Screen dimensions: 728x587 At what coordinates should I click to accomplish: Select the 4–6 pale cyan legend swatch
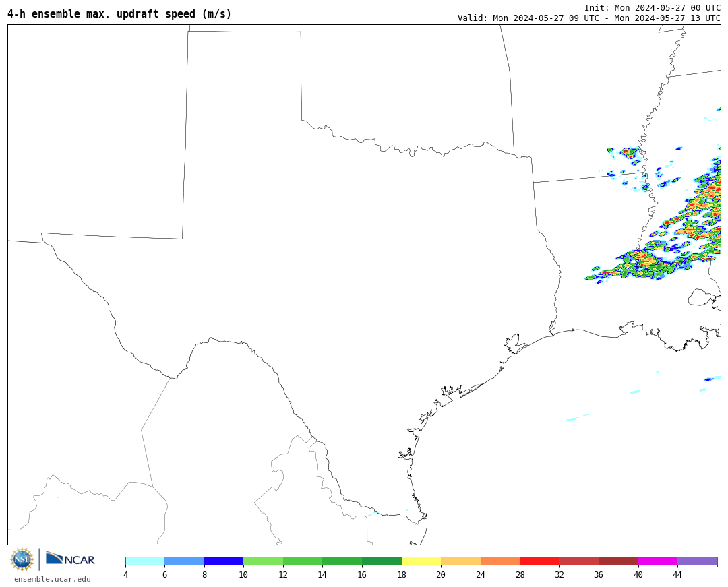coord(146,561)
